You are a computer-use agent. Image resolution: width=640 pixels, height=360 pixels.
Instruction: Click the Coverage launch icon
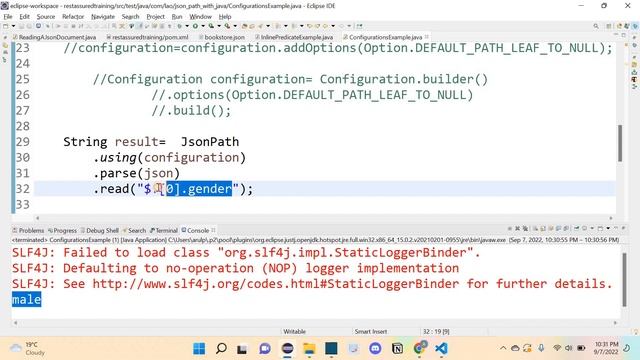click(x=211, y=26)
